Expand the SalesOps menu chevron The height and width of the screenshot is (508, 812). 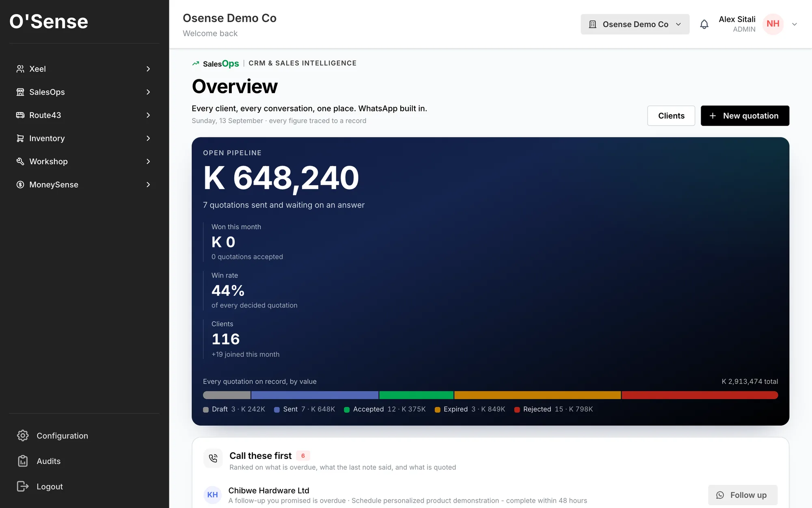tap(148, 92)
